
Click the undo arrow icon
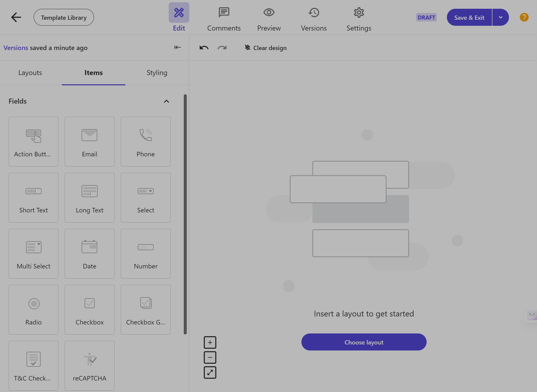(204, 48)
